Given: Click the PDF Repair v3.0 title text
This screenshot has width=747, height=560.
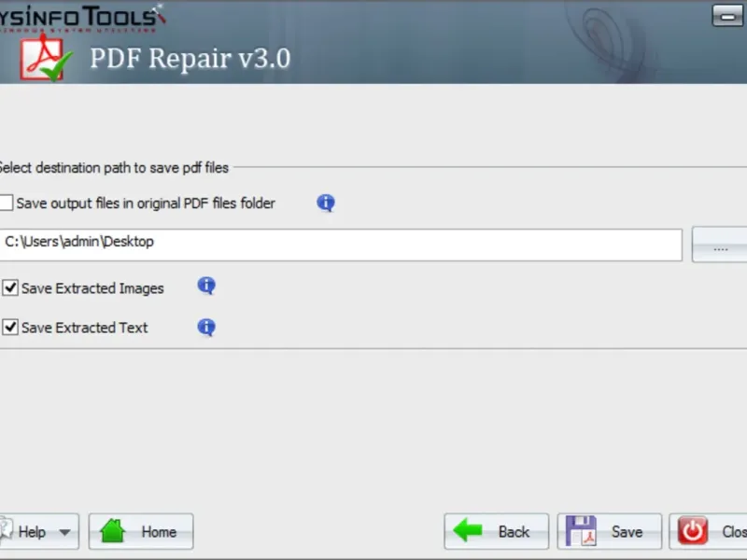Looking at the screenshot, I should click(190, 59).
